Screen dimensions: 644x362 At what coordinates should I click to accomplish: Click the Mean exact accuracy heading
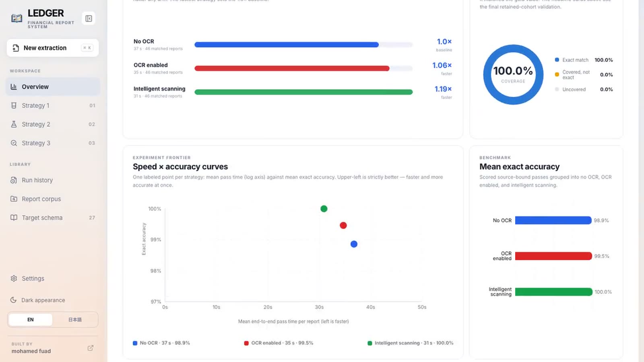(x=519, y=167)
